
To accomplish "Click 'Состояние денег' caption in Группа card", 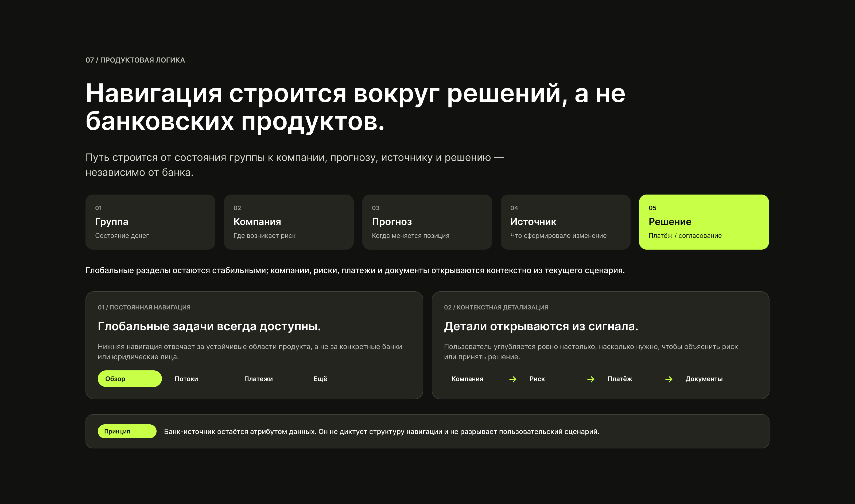I will 122,236.
